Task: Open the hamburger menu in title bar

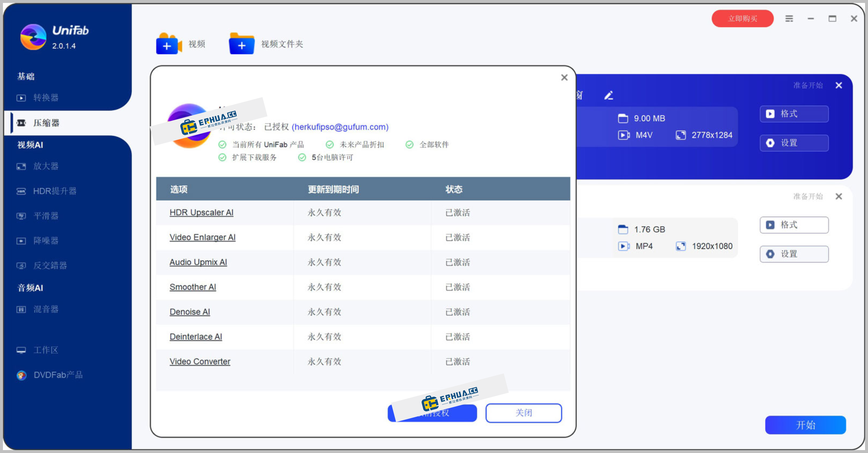Action: (789, 18)
